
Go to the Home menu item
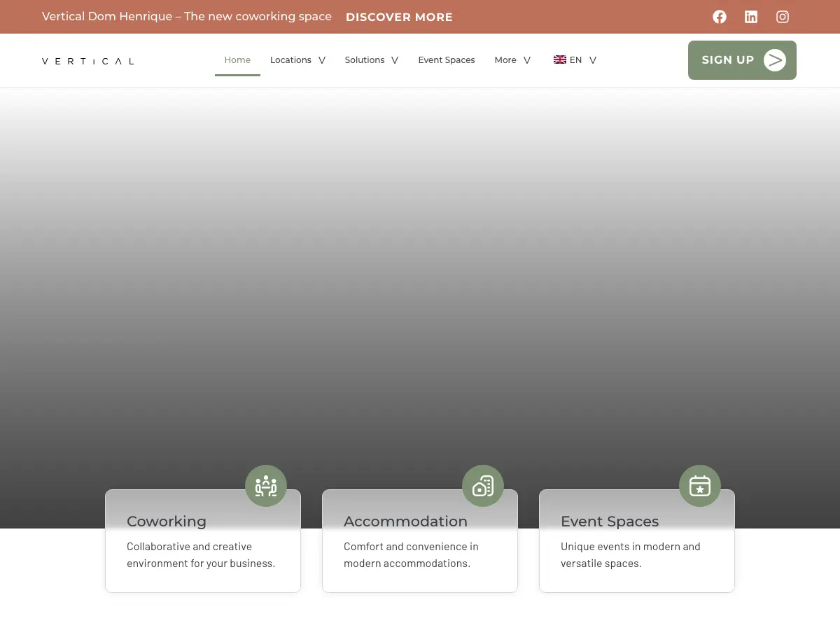(237, 60)
